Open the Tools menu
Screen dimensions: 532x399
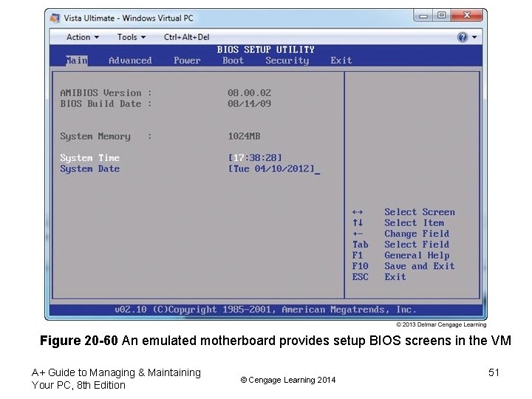[132, 37]
